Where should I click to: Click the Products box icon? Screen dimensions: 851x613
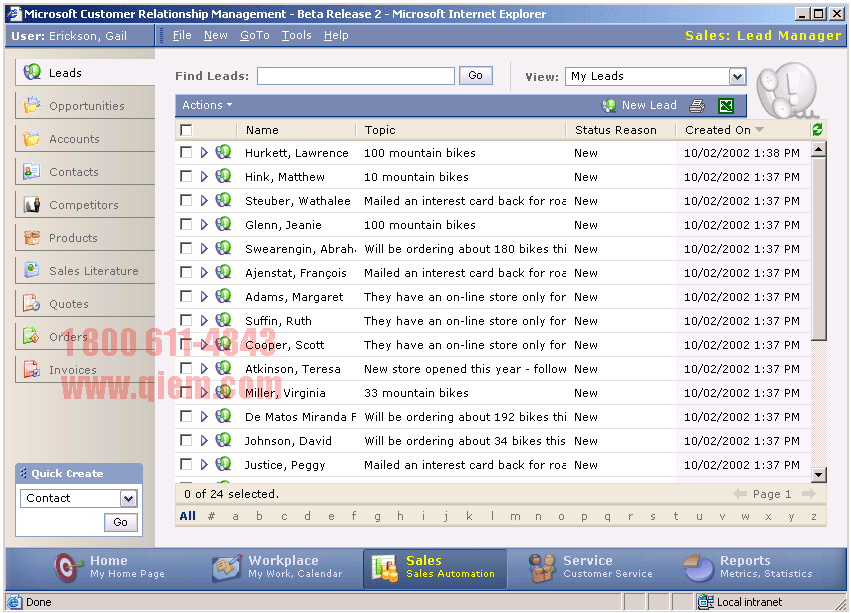coord(32,237)
